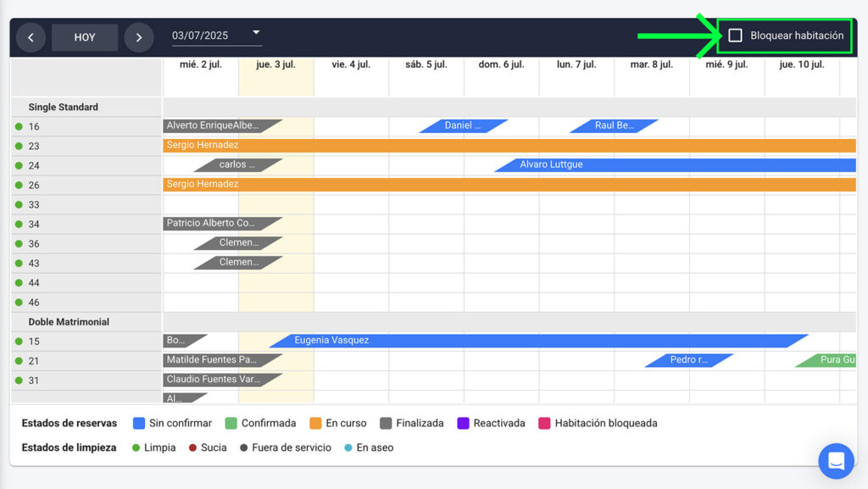Open Alvaro Luttgue reservation in room 24

point(551,164)
